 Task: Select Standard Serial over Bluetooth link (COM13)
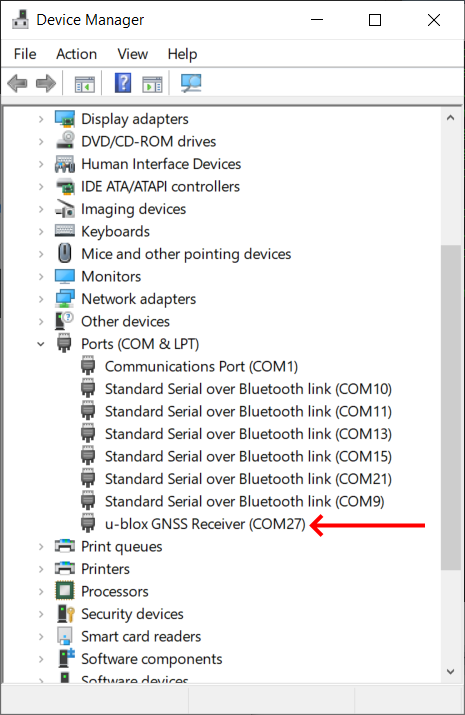click(x=248, y=434)
